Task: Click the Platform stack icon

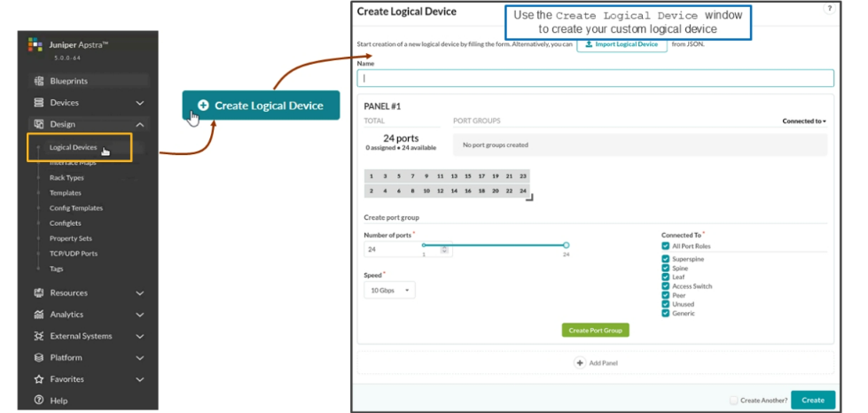Action: click(39, 358)
